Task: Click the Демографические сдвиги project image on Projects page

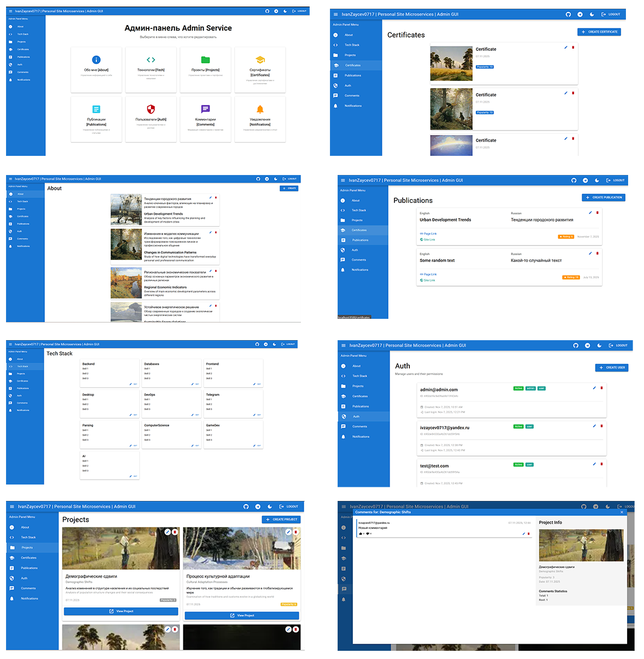Action: tap(121, 549)
